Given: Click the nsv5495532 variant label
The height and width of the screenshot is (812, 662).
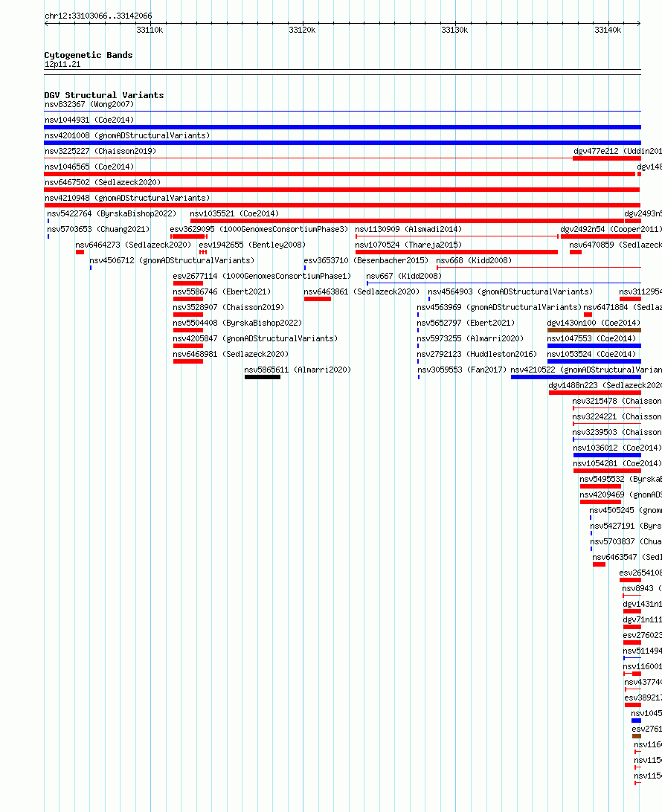Looking at the screenshot, I should [620, 479].
